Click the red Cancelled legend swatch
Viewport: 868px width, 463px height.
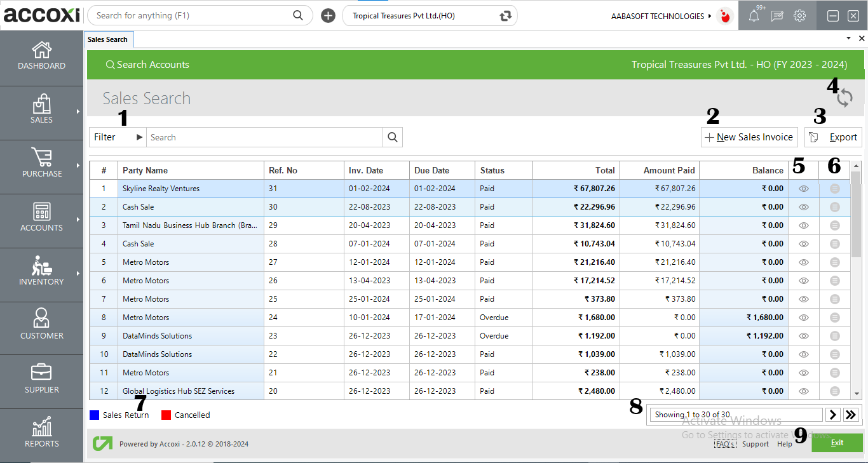click(166, 415)
